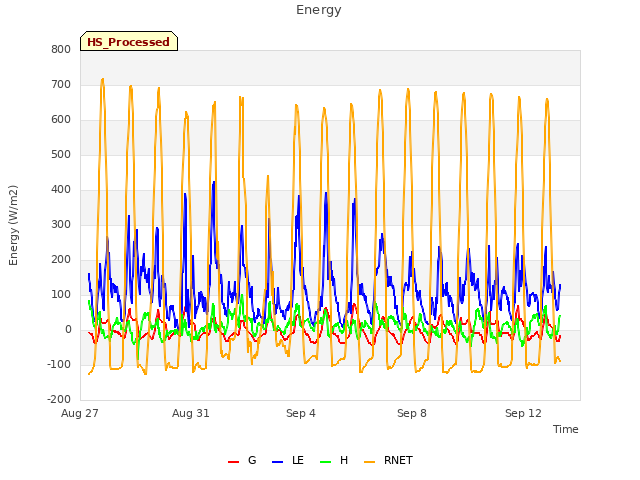
Task: Click the Sep 8 x-axis tick label
Action: [412, 413]
